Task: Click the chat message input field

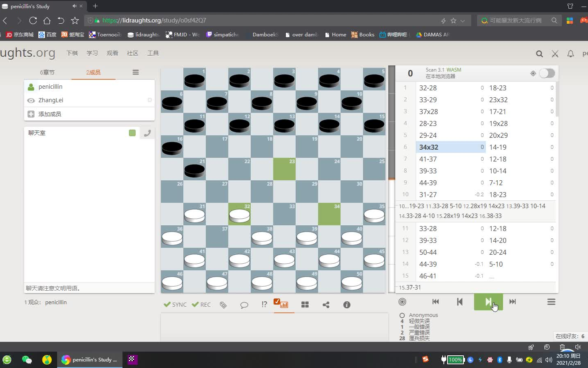Action: click(x=89, y=288)
